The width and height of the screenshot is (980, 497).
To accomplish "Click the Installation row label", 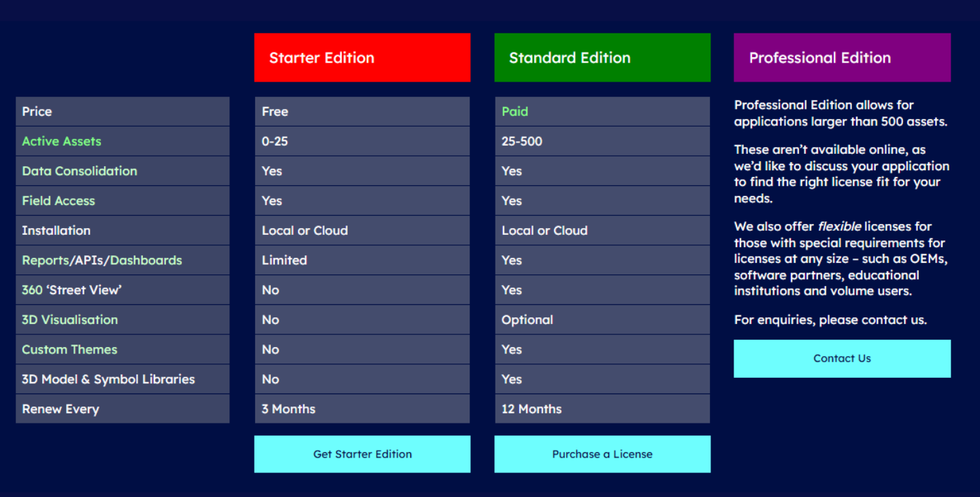I will (x=56, y=231).
